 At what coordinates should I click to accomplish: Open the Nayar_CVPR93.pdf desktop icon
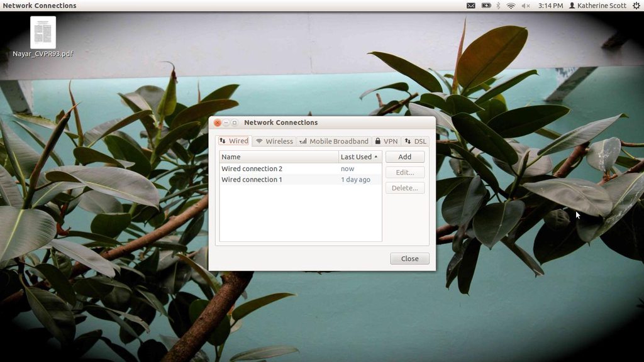click(x=42, y=31)
